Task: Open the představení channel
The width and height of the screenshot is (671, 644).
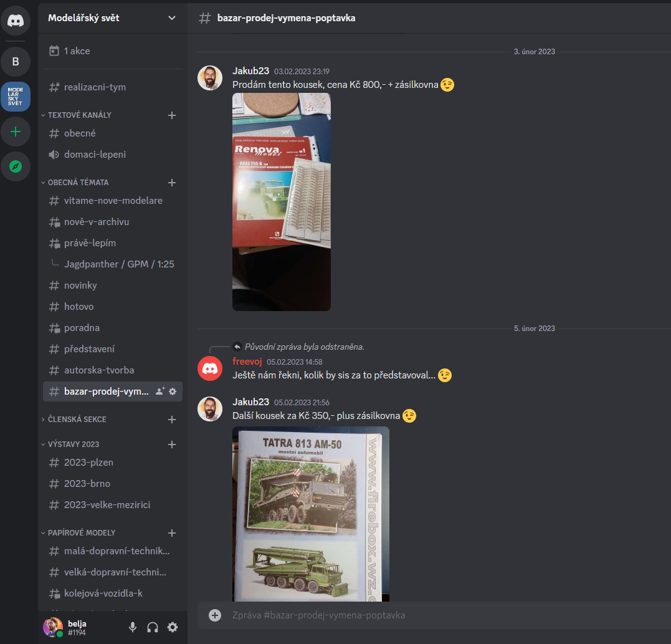Action: tap(113, 349)
